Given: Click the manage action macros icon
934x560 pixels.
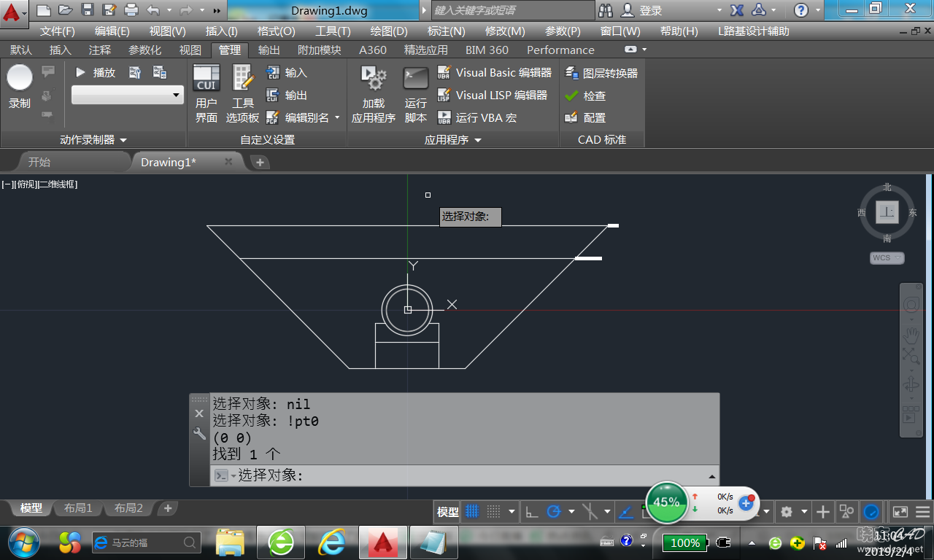Looking at the screenshot, I should click(160, 72).
